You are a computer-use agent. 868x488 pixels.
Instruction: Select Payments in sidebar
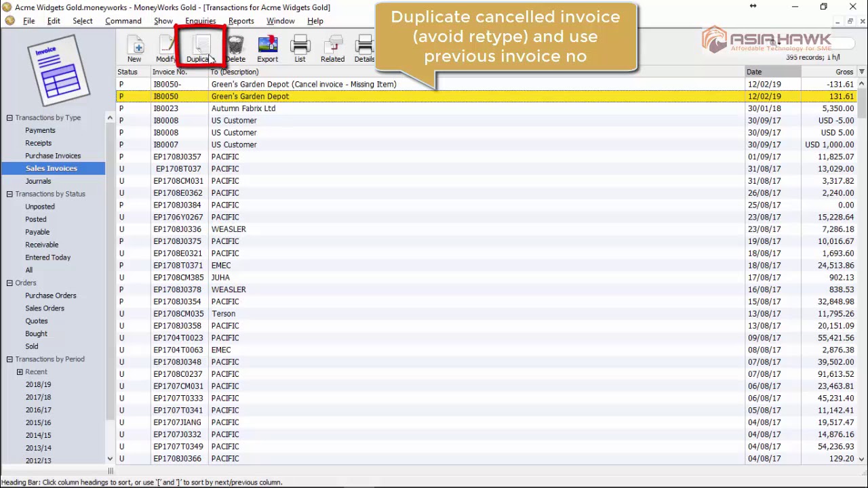pos(41,130)
